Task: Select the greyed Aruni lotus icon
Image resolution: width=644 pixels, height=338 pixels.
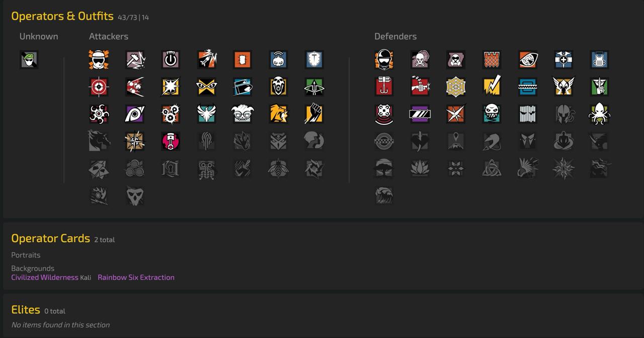Action: pos(420,168)
